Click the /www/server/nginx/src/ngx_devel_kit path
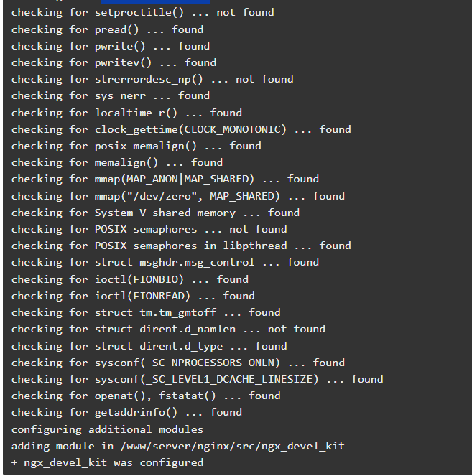 click(232, 447)
